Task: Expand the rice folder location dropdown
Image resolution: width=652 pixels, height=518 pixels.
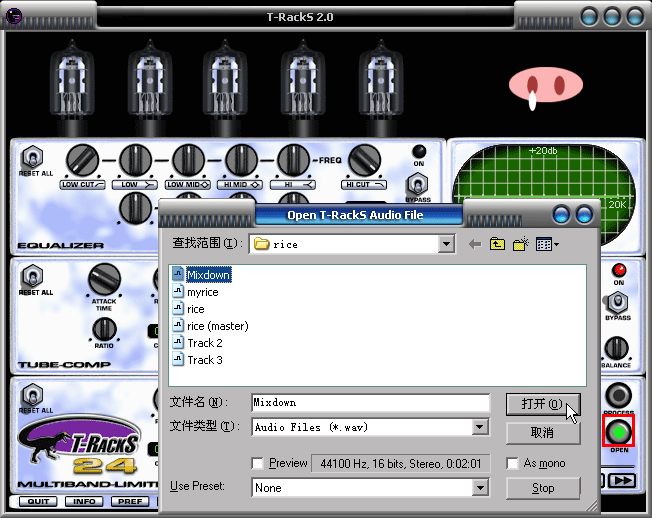Action: click(x=446, y=244)
